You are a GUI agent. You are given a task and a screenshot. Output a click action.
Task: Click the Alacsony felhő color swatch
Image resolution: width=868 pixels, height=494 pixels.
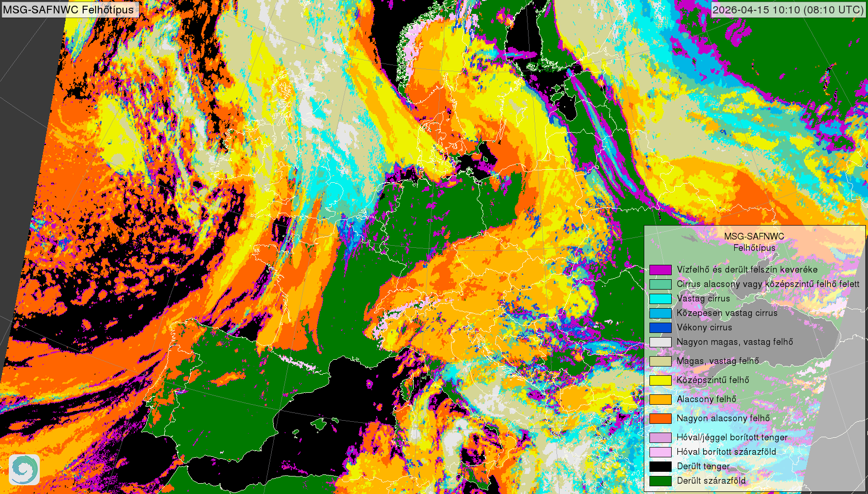660,399
